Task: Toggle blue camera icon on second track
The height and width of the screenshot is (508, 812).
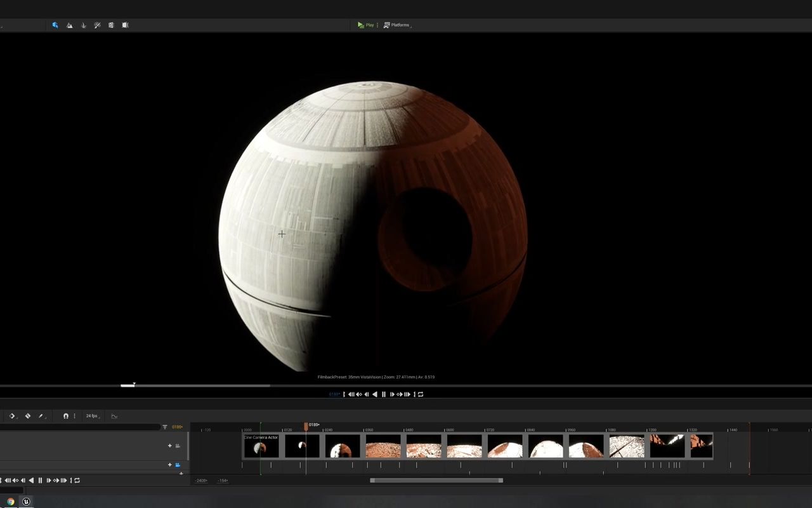Action: point(178,465)
